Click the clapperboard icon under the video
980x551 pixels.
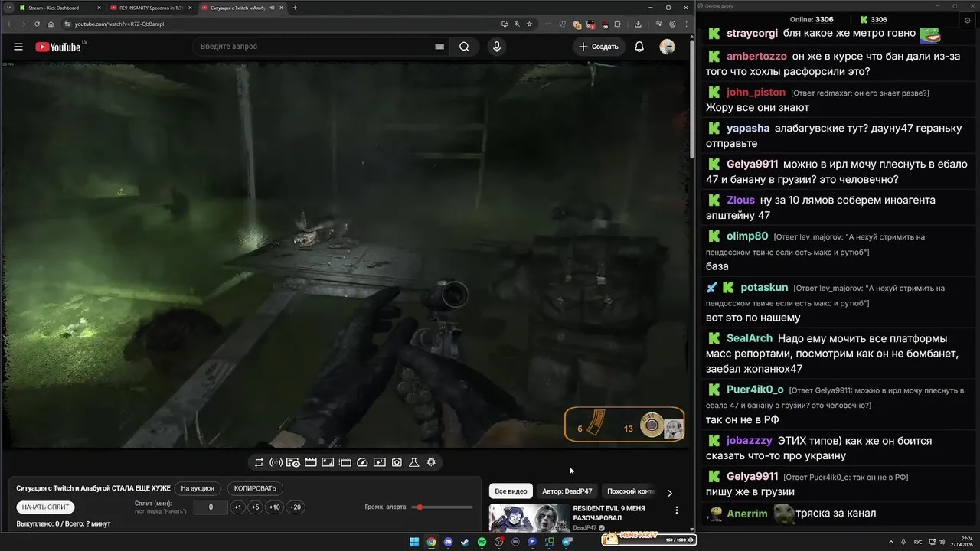pos(311,462)
